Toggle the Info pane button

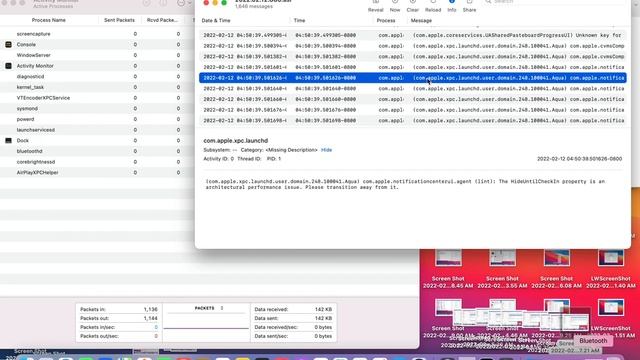tap(452, 6)
